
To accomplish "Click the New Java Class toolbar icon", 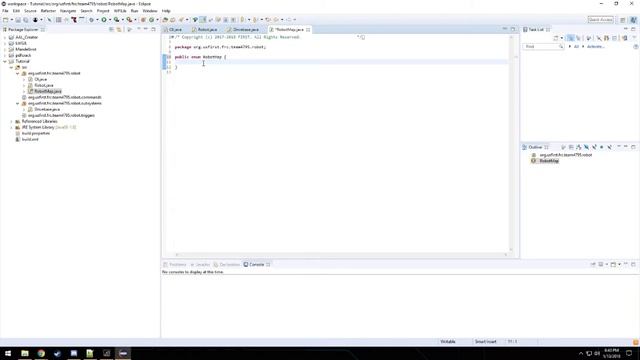I will tap(151, 20).
